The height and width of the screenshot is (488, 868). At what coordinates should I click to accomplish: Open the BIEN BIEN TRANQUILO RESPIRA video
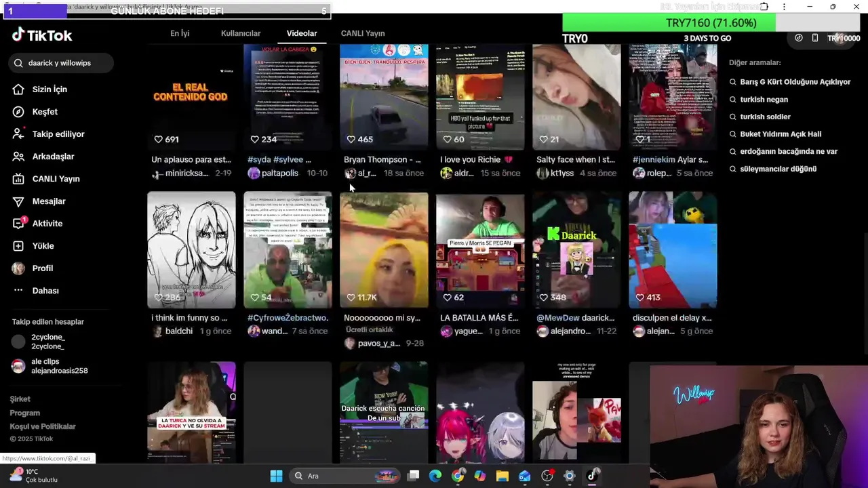click(384, 97)
